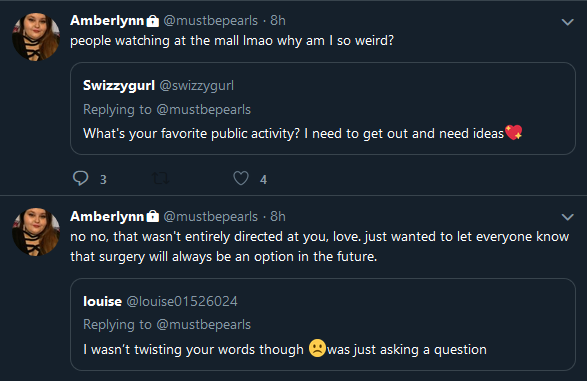587x381 pixels.
Task: Click the frowning face emoji in louise's reply
Action: pyautogui.click(x=317, y=348)
